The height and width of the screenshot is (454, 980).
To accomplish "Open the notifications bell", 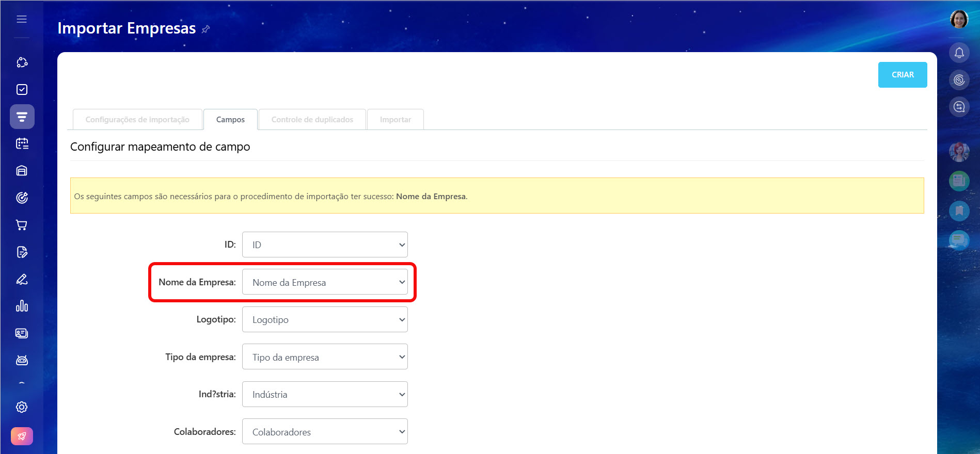I will tap(959, 53).
